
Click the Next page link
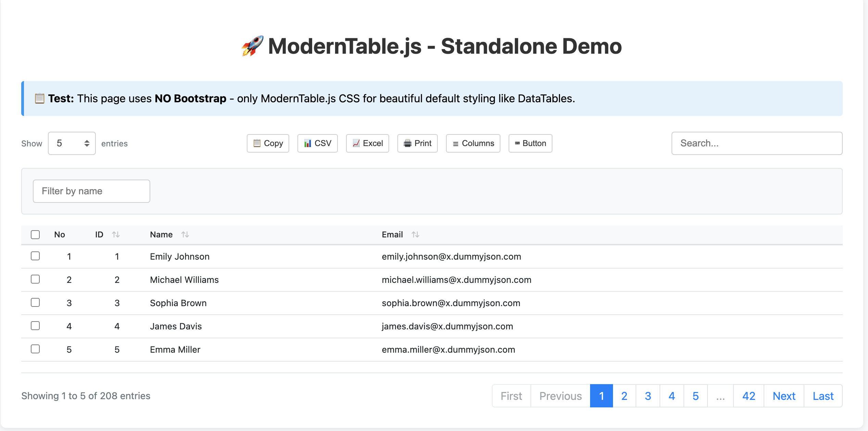point(784,396)
